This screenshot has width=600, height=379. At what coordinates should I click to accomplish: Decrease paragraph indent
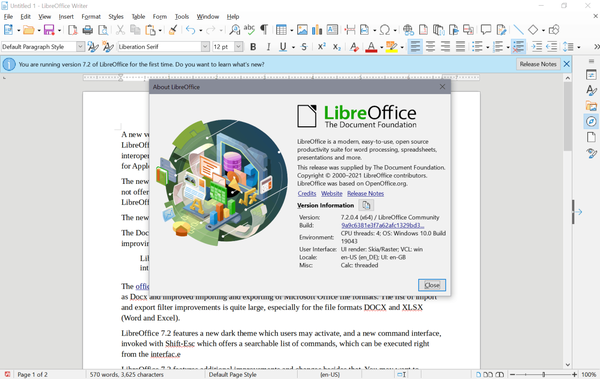[x=552, y=47]
